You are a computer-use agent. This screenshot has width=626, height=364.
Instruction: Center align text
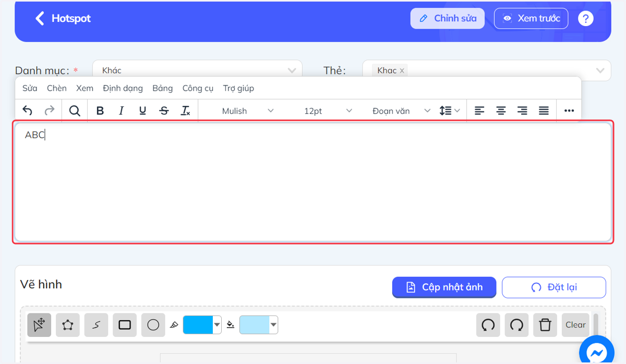pyautogui.click(x=501, y=111)
